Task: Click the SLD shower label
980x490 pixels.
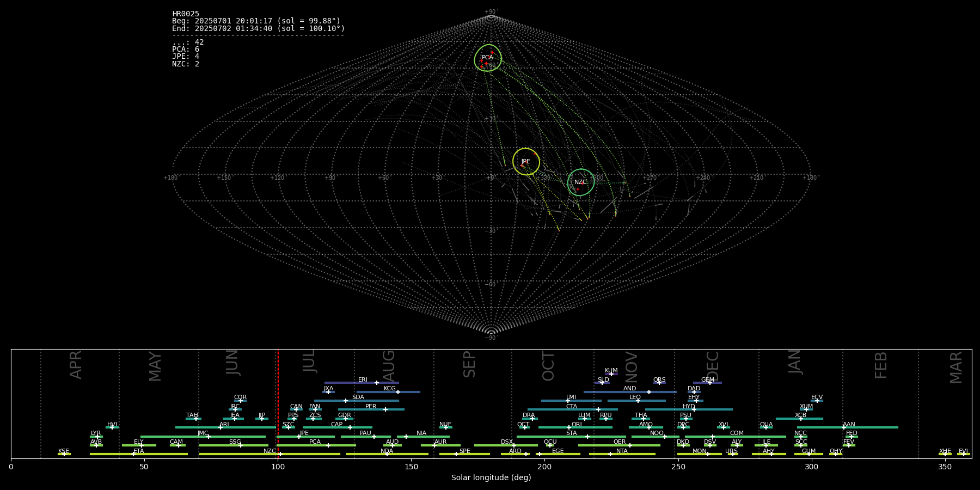Action: (603, 380)
